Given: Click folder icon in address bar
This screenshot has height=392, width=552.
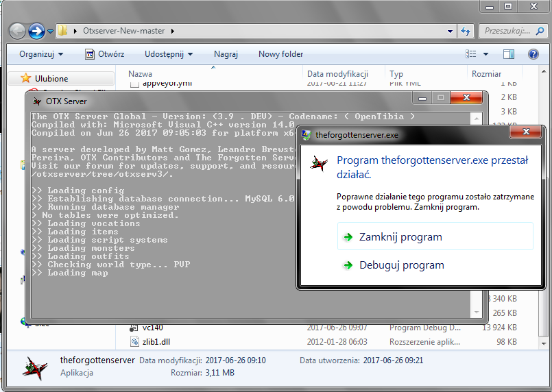Looking at the screenshot, I should pyautogui.click(x=62, y=31).
